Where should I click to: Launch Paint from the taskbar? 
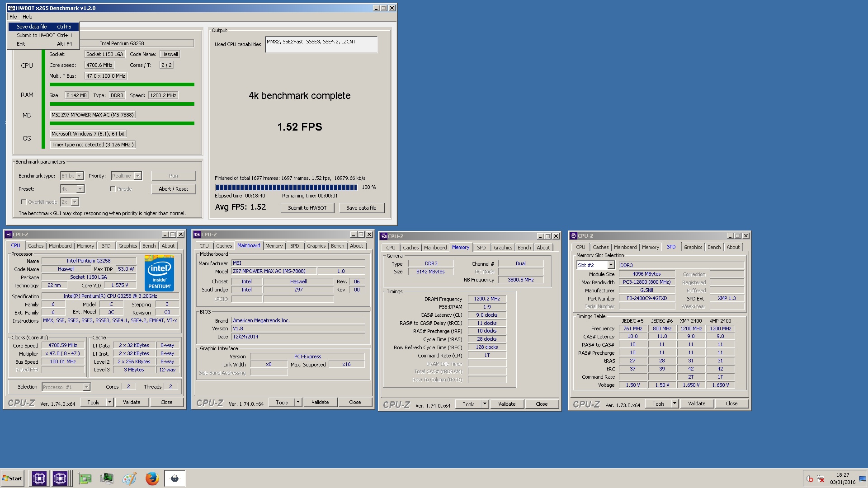[x=129, y=478]
